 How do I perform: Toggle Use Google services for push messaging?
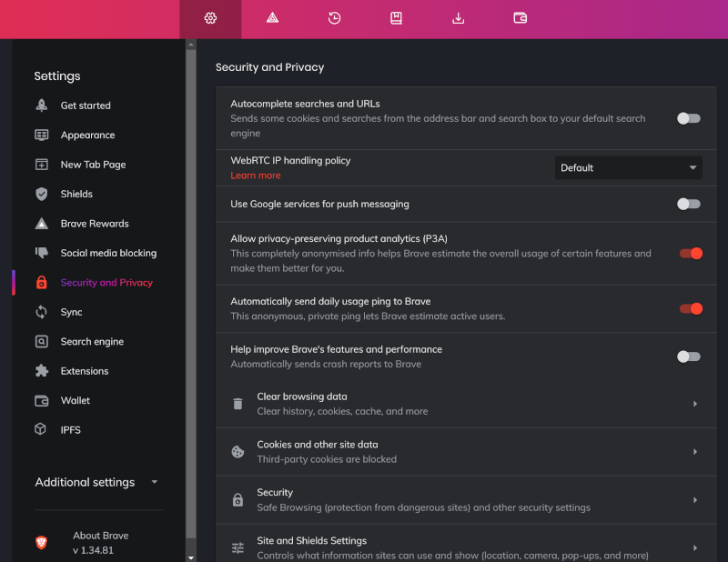point(689,204)
